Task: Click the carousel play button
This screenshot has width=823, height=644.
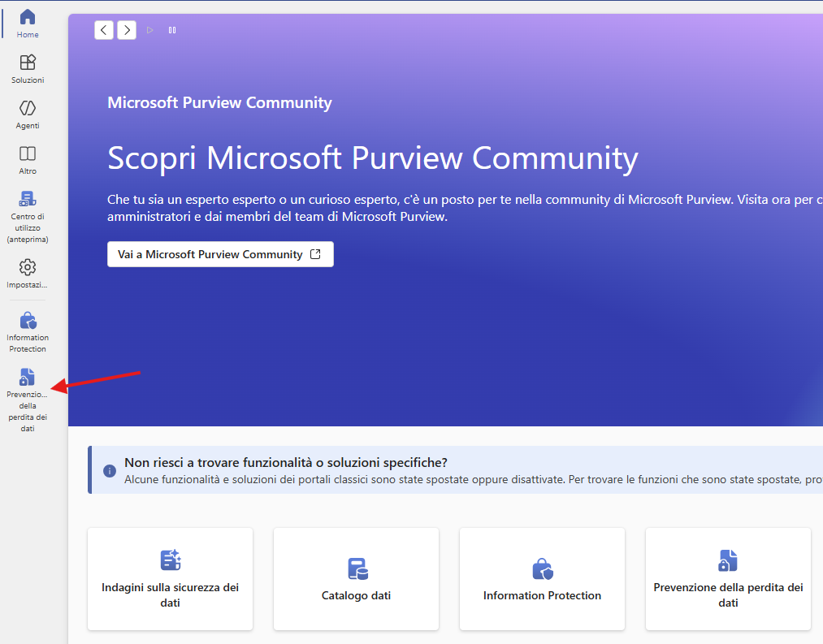Action: 150,30
